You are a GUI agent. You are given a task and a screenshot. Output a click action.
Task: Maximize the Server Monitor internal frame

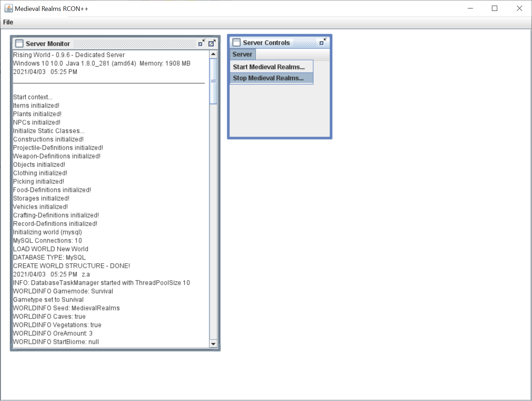point(212,43)
